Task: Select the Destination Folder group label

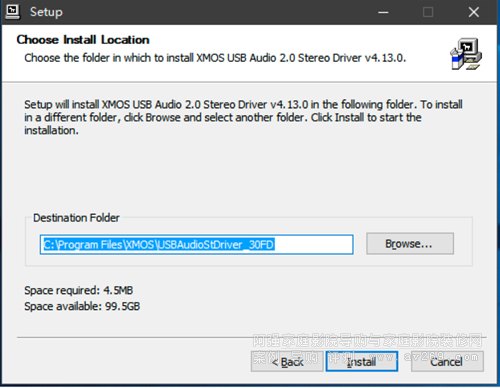Action: 76,218
